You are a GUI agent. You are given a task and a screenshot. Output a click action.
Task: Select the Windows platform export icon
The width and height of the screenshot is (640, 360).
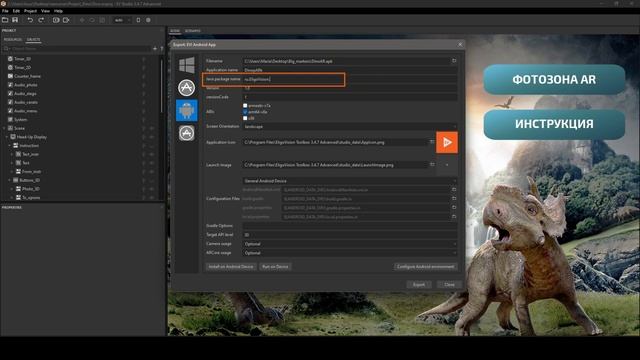[x=187, y=65]
